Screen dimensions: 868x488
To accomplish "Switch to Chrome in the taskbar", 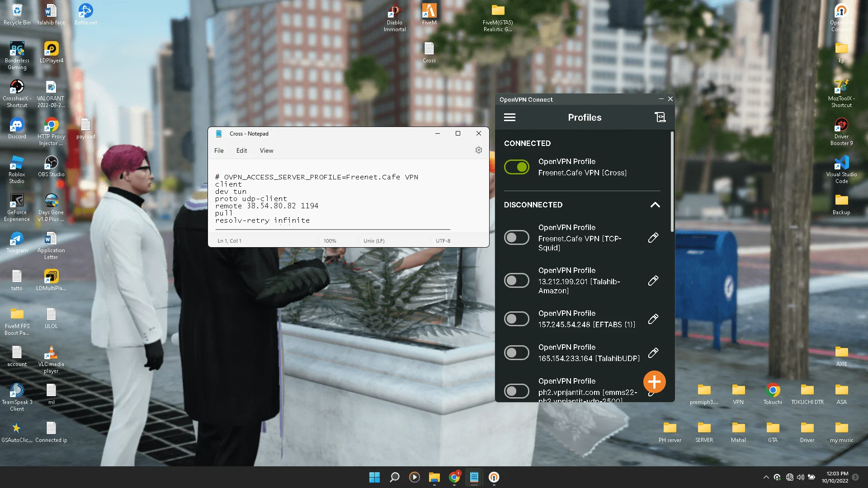I will tap(454, 477).
